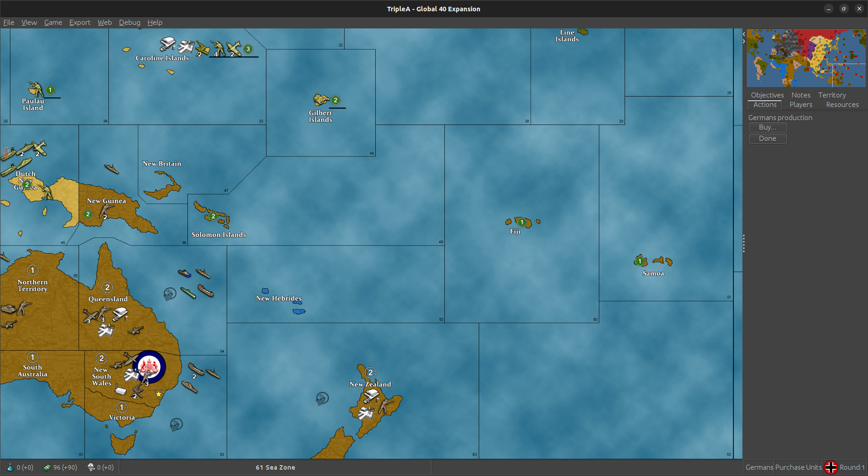Click the New Hebrides territory label
This screenshot has width=868, height=476.
click(x=279, y=298)
